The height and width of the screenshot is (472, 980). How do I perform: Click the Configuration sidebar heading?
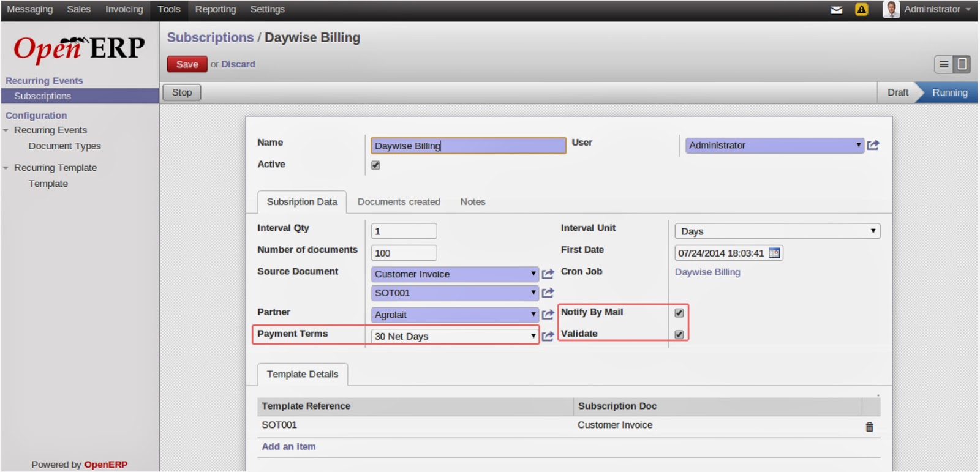(36, 116)
